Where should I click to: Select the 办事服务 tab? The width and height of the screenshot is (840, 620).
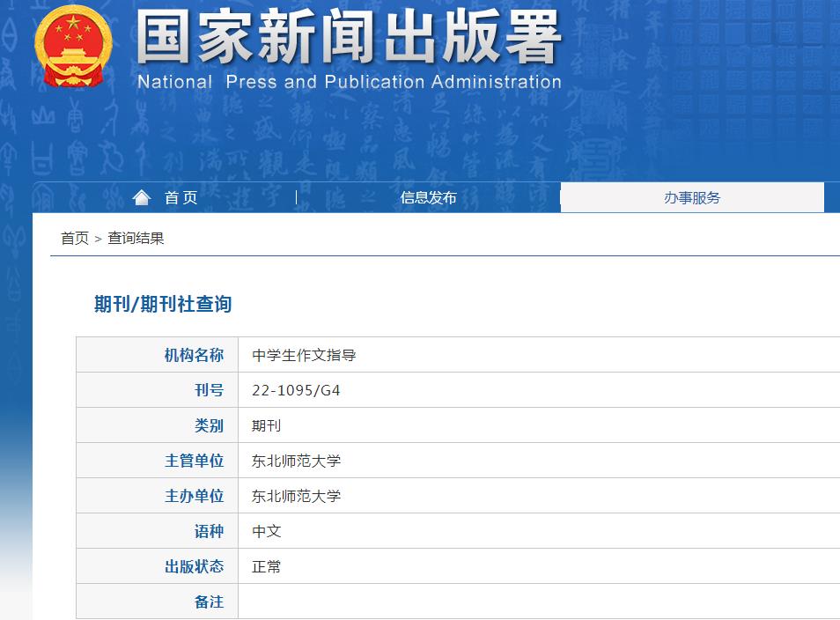click(694, 197)
